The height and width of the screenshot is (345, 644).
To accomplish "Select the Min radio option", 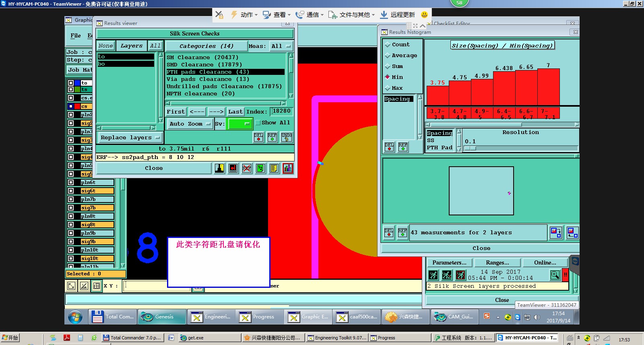I will (394, 77).
